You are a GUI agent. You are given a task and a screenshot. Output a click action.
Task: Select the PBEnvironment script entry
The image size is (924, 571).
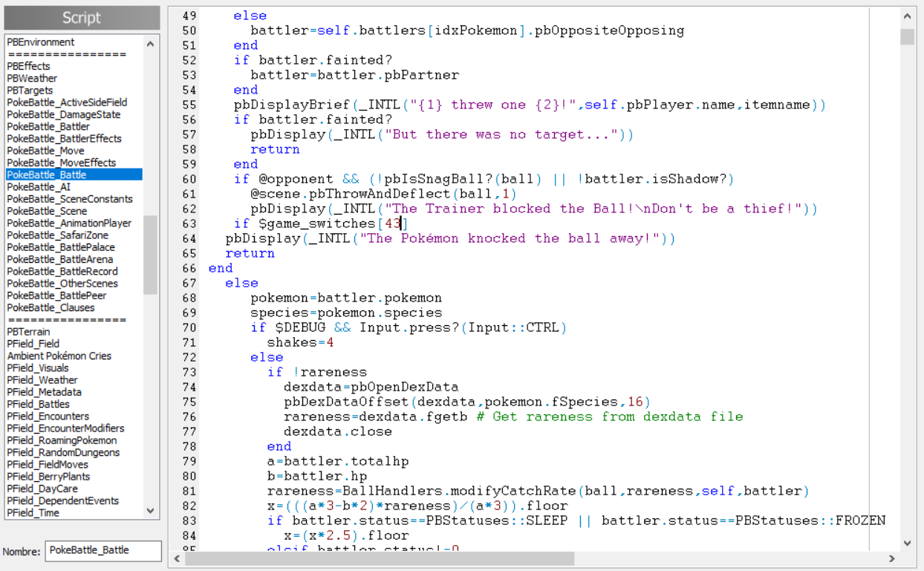click(41, 42)
